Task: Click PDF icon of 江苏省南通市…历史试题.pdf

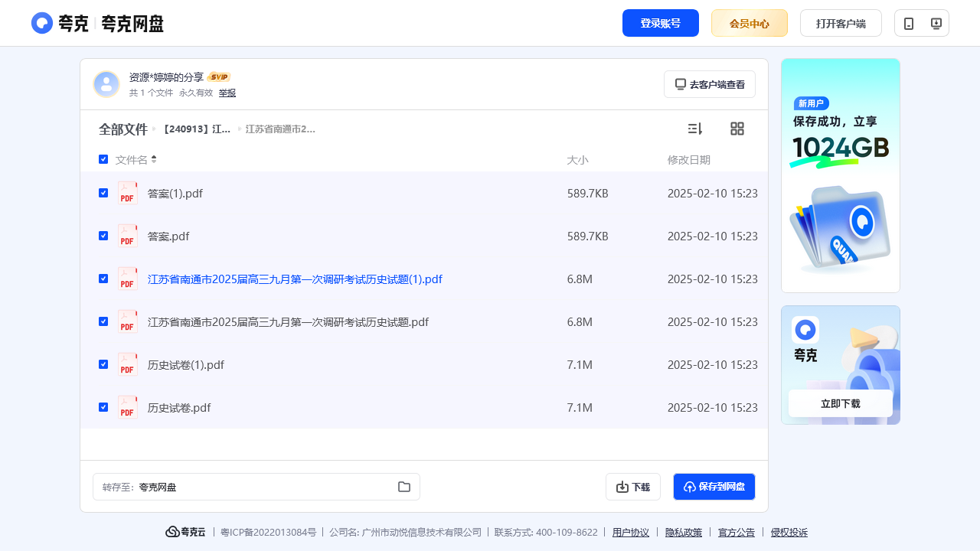Action: 128,321
